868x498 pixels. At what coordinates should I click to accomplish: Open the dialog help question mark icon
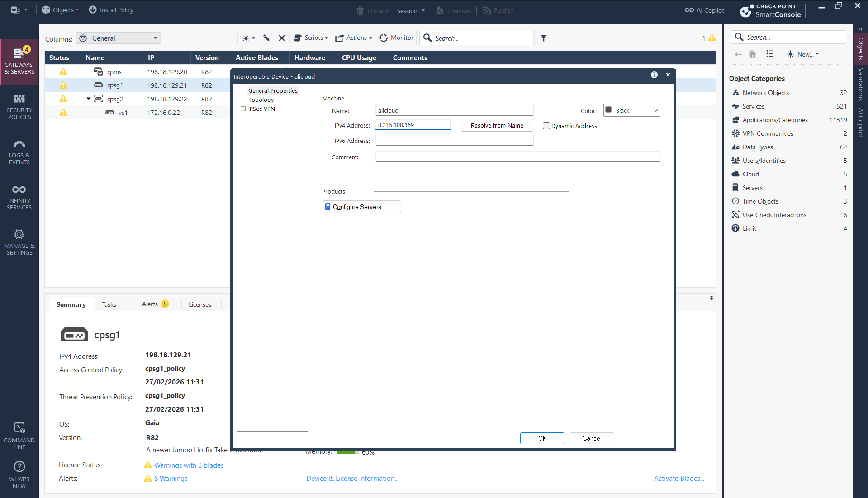click(x=654, y=75)
